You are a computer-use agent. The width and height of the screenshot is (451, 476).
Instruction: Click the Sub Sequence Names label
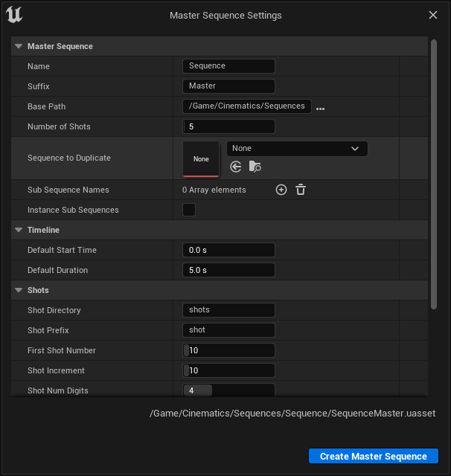[x=68, y=190]
